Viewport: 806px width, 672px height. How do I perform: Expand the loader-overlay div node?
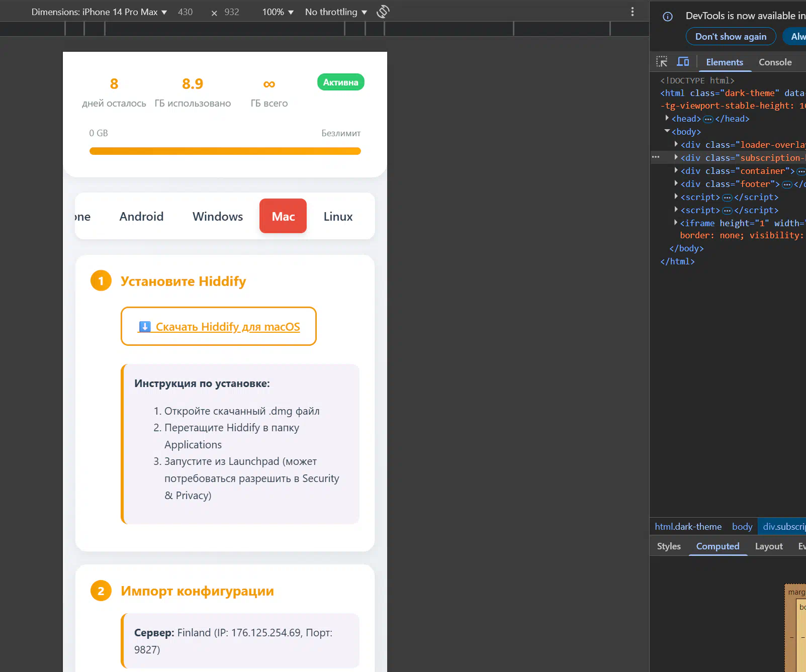[676, 144]
